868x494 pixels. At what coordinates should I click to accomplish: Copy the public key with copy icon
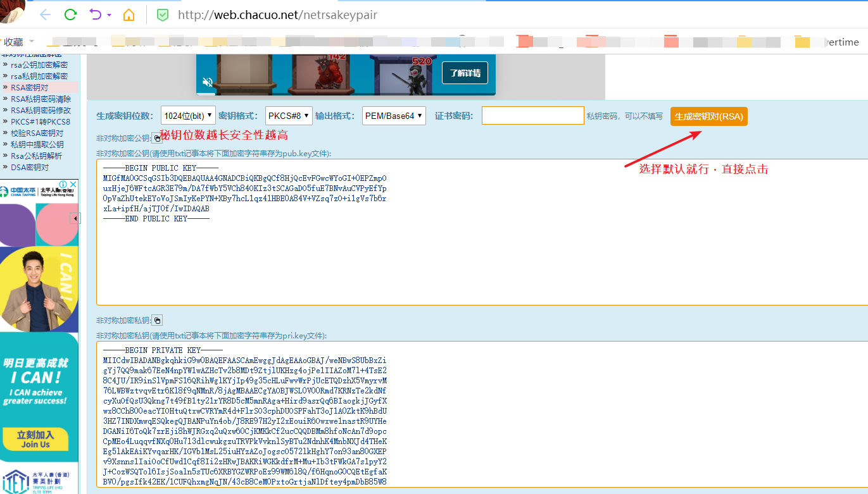(x=156, y=138)
